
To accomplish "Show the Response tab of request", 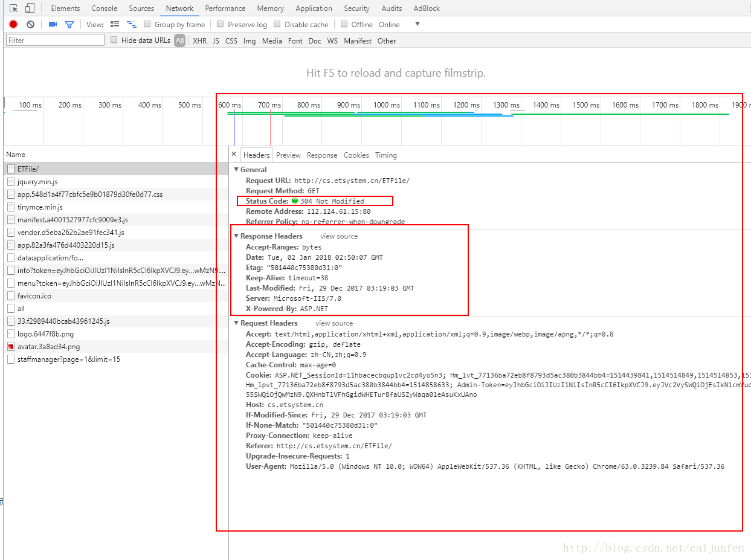I will [x=322, y=155].
